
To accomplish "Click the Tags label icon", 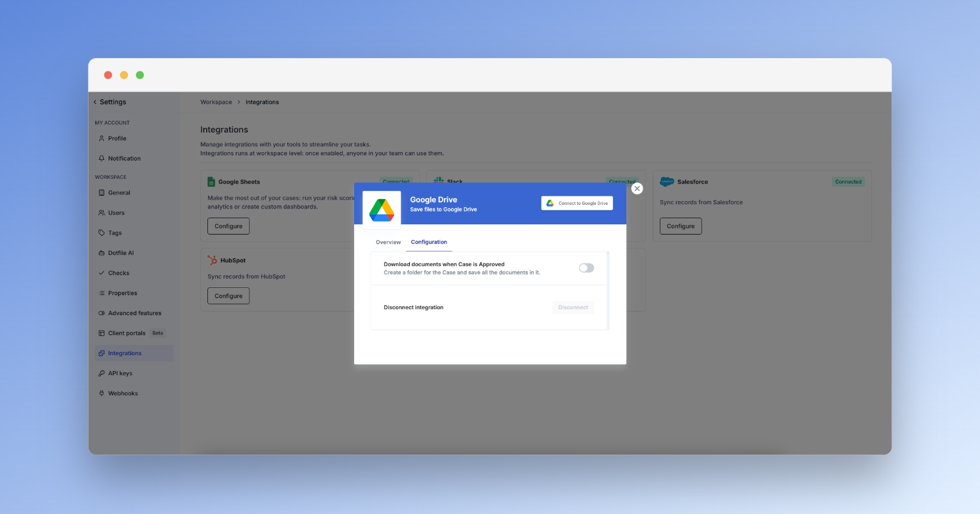I will point(101,233).
